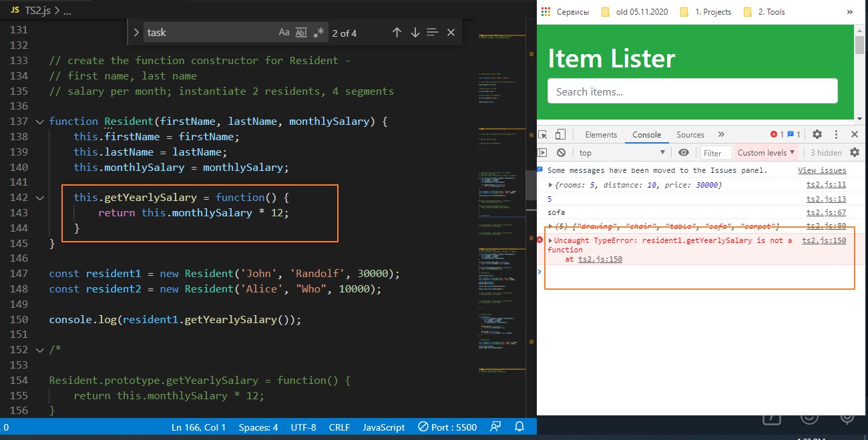Show more DevTools tabs chevron
Viewport: 868px width, 440px height.
[721, 134]
